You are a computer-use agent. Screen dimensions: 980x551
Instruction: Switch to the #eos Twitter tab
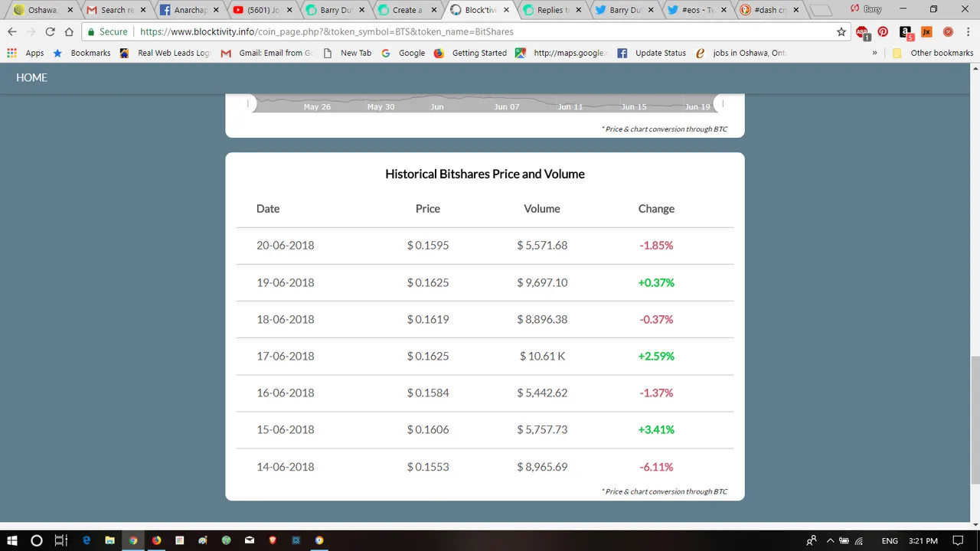[x=695, y=10]
